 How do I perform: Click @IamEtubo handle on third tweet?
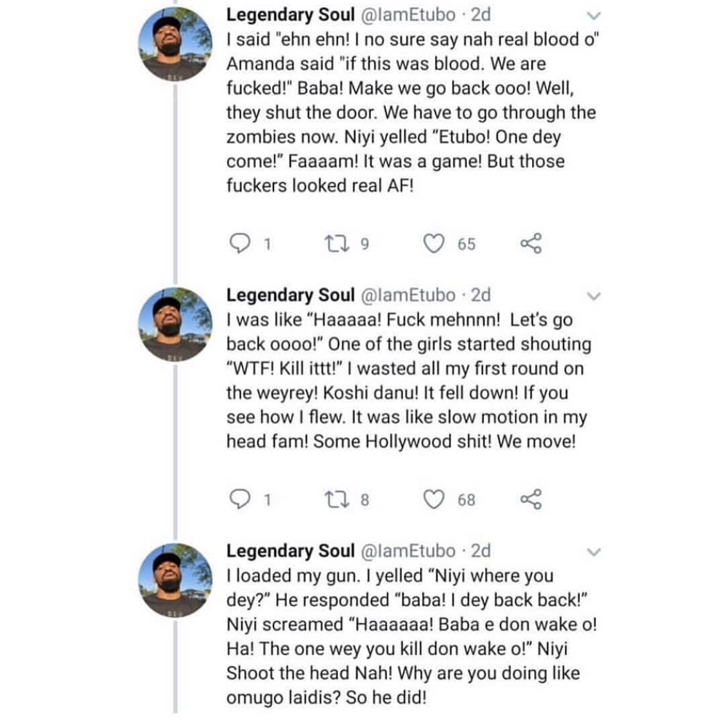tap(408, 551)
